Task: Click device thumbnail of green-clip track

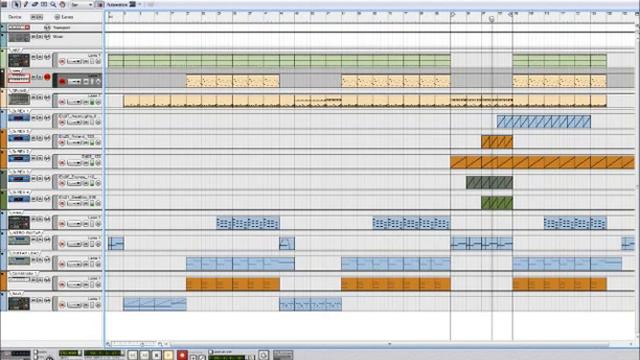Action: [x=19, y=60]
